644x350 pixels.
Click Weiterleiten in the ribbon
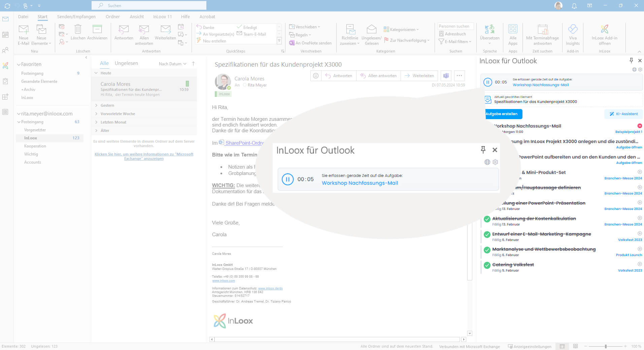click(165, 32)
